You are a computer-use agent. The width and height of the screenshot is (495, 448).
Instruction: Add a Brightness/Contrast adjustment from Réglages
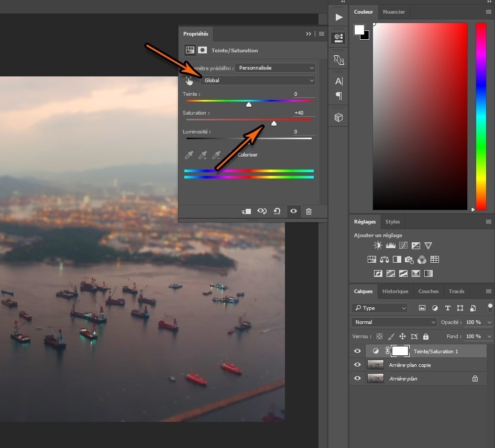click(378, 245)
